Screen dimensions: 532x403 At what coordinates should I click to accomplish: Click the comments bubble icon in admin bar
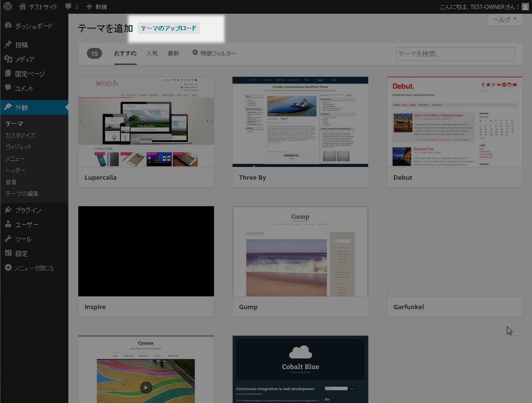68,7
